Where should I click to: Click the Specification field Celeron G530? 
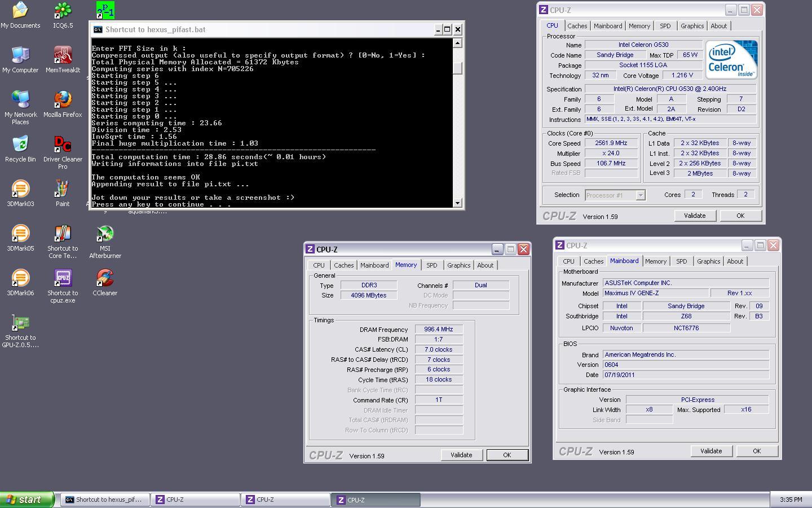point(670,89)
